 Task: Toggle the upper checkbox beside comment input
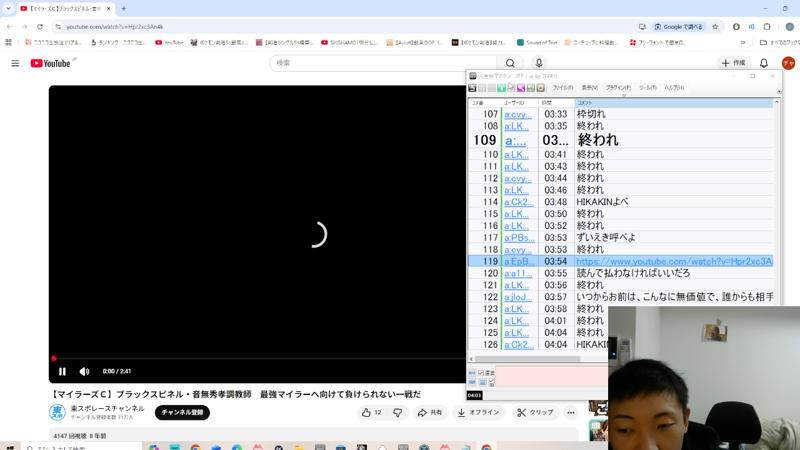pyautogui.click(x=481, y=373)
